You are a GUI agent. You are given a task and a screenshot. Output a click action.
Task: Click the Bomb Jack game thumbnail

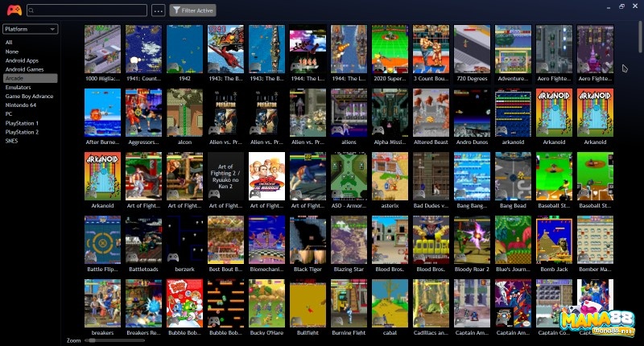pyautogui.click(x=554, y=239)
